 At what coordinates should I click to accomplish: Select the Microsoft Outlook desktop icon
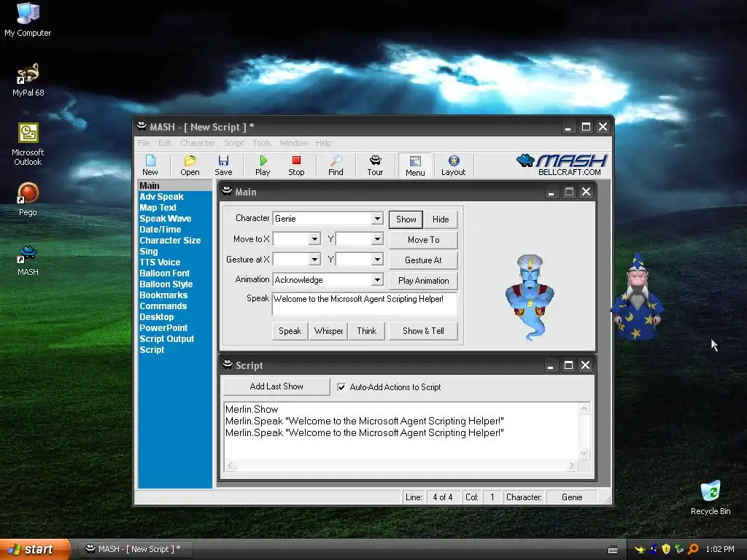pyautogui.click(x=28, y=144)
